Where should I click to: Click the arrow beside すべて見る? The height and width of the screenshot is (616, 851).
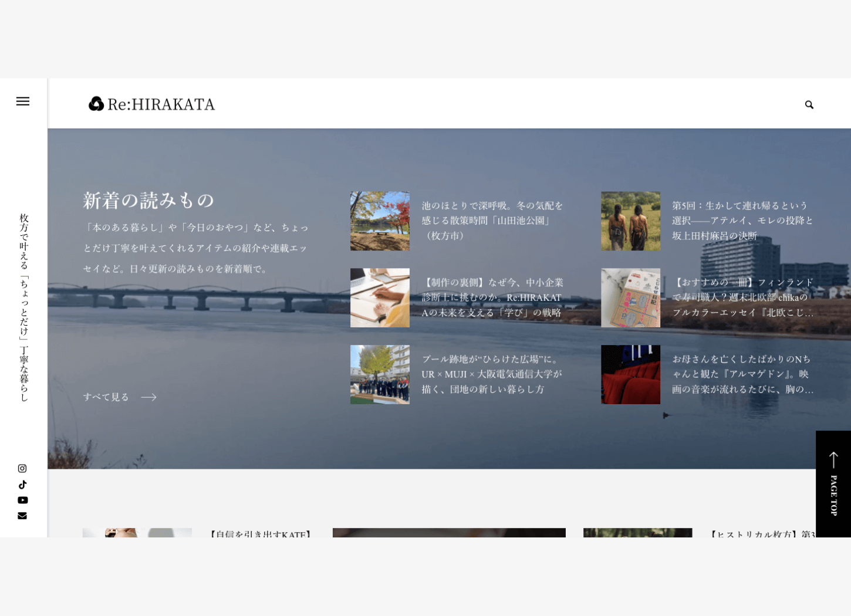150,397
